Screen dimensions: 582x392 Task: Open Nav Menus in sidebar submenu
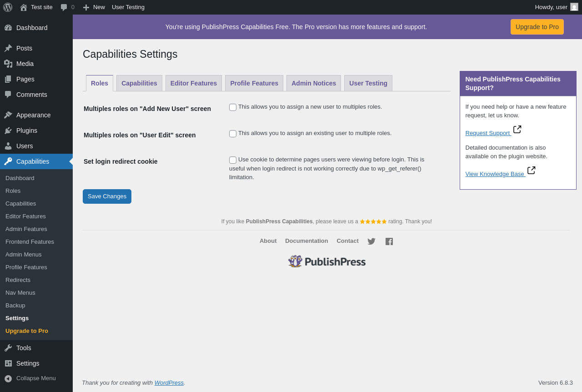point(36,293)
